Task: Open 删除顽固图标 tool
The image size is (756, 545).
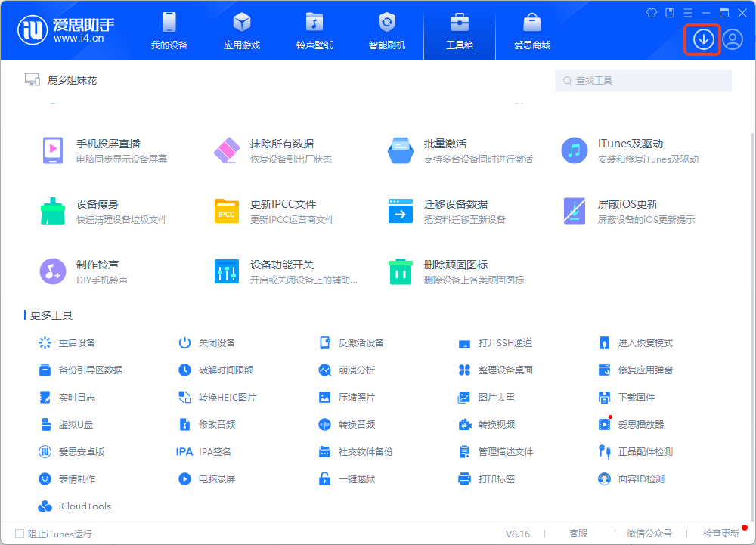Action: click(456, 272)
